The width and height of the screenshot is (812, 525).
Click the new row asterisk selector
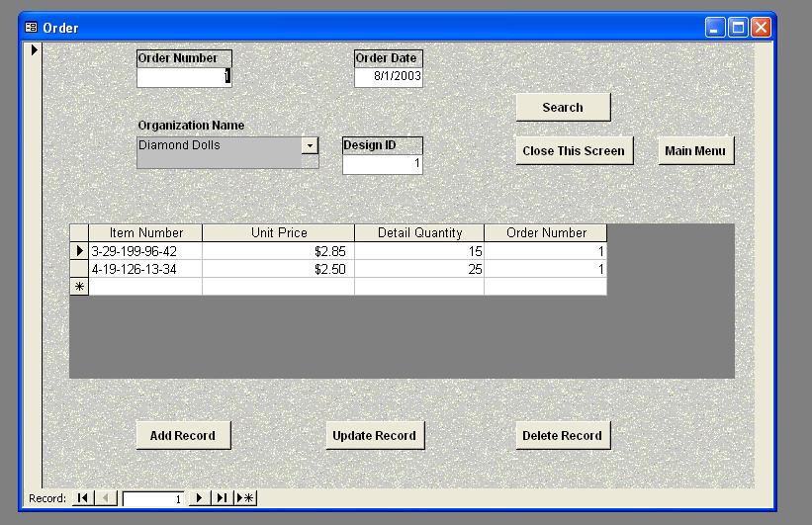point(79,287)
